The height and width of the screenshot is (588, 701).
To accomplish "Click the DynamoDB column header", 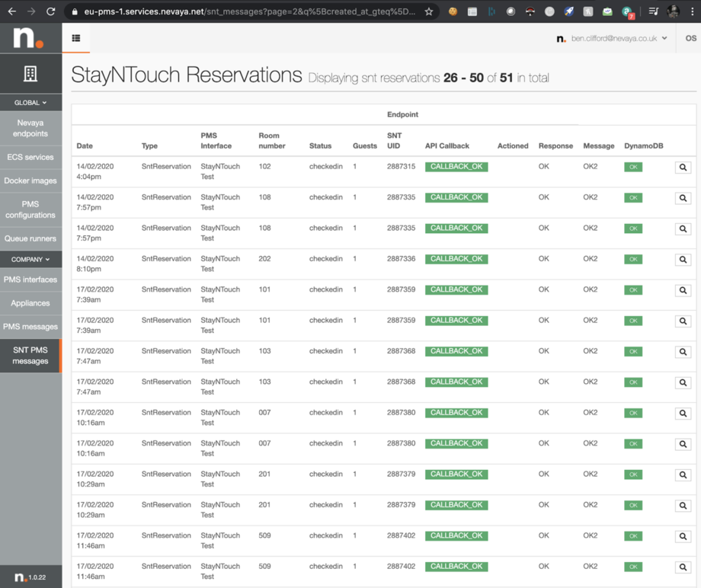I will coord(643,145).
